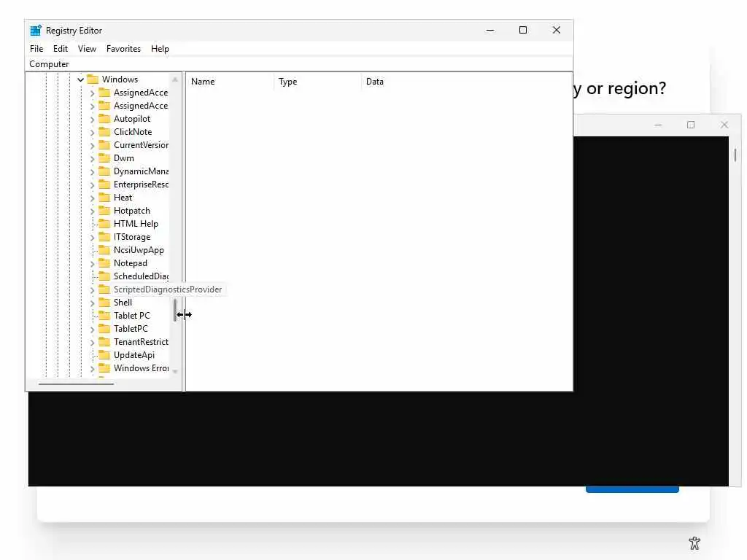Viewport: 747px width, 560px height.
Task: Click the TabletPC folder icon
Action: (104, 329)
